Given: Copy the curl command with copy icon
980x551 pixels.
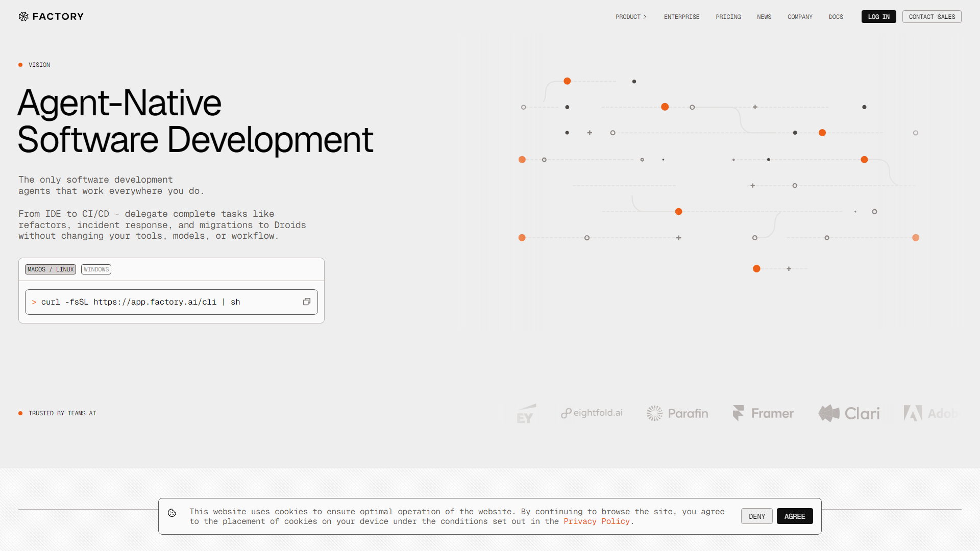Looking at the screenshot, I should (x=306, y=302).
